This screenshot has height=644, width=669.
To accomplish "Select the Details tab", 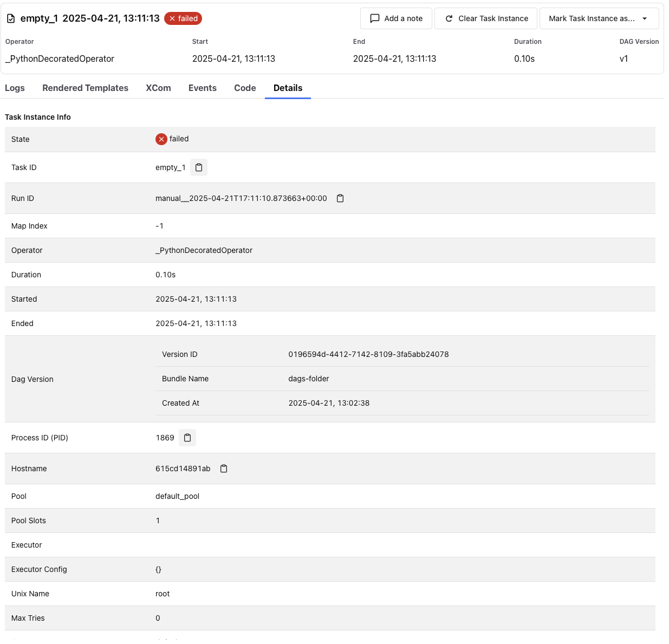I will pos(288,88).
